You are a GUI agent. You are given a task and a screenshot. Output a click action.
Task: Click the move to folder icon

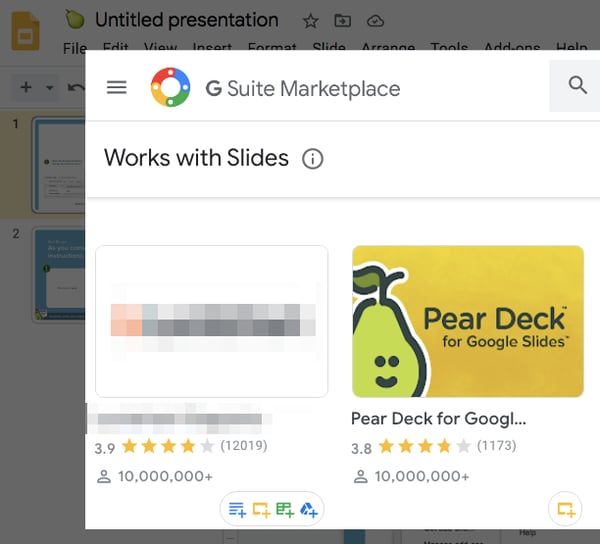[342, 20]
